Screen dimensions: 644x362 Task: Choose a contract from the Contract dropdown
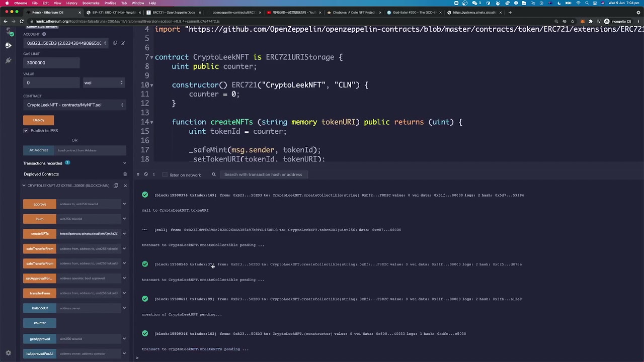click(x=74, y=105)
